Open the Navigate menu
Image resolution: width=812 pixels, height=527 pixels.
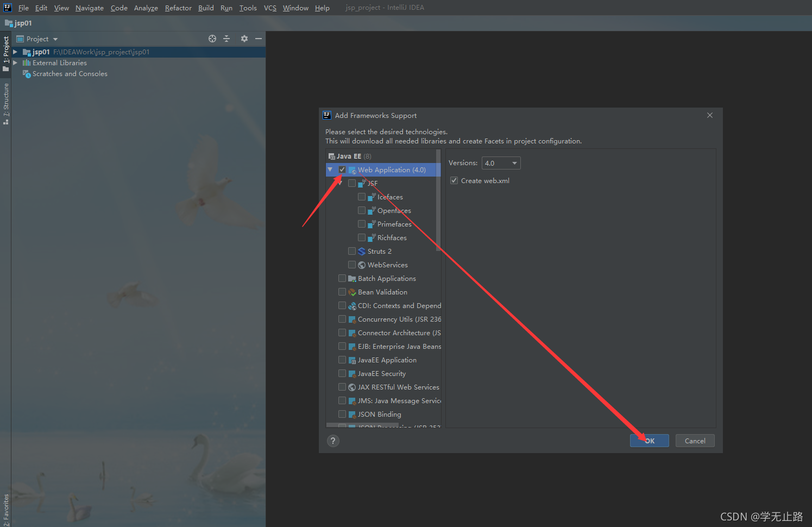[90, 8]
